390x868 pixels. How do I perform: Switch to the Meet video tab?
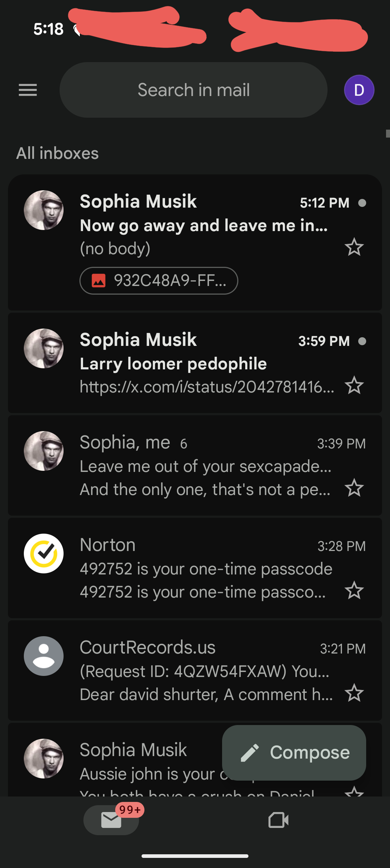tap(278, 820)
